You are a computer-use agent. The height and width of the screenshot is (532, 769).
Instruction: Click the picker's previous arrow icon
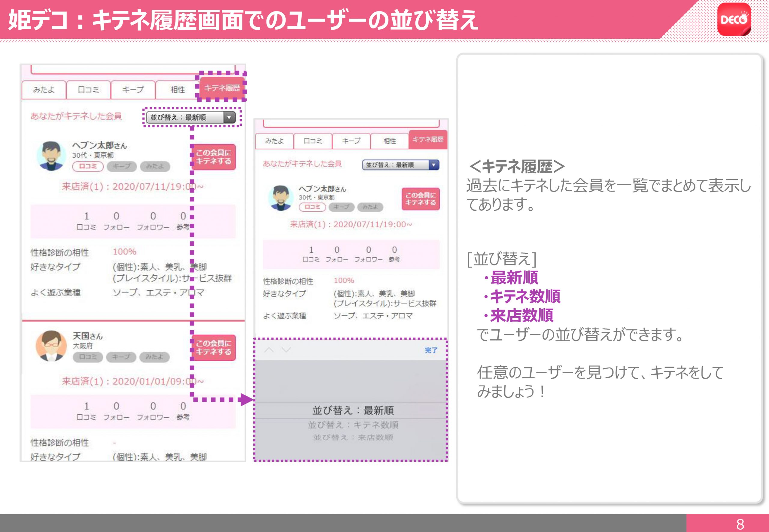[269, 350]
